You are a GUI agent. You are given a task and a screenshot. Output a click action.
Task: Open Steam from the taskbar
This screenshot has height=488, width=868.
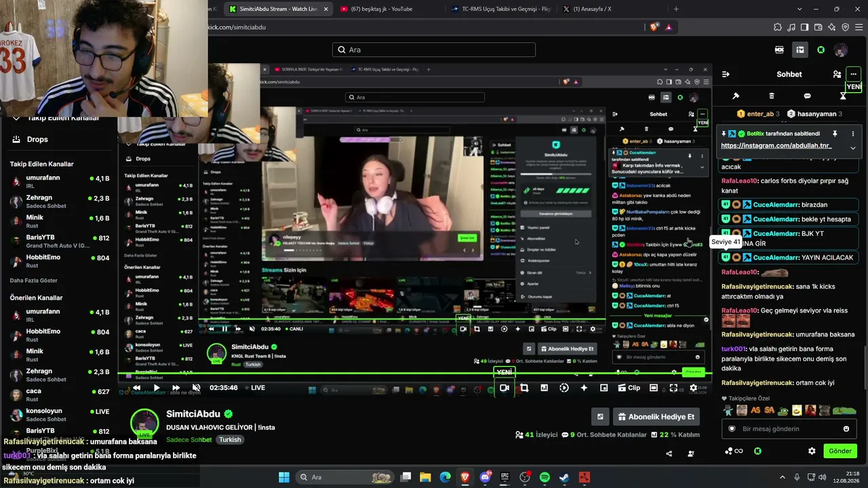[x=564, y=477]
